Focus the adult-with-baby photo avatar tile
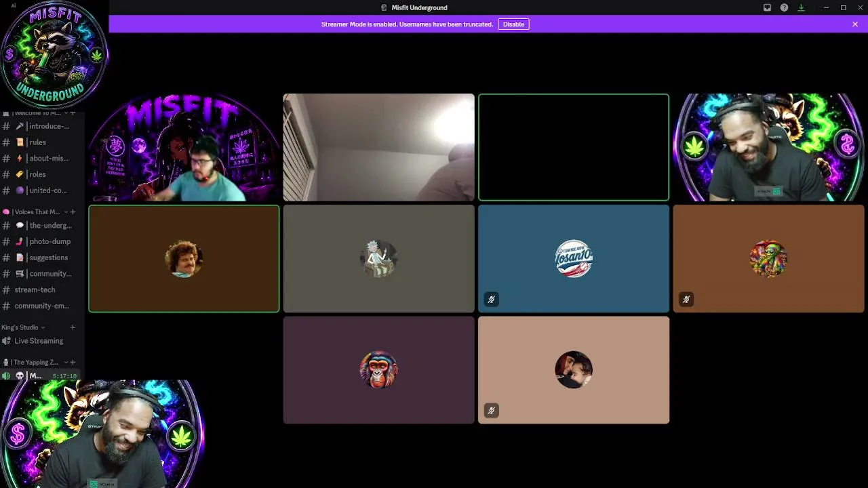This screenshot has height=488, width=868. (x=574, y=370)
